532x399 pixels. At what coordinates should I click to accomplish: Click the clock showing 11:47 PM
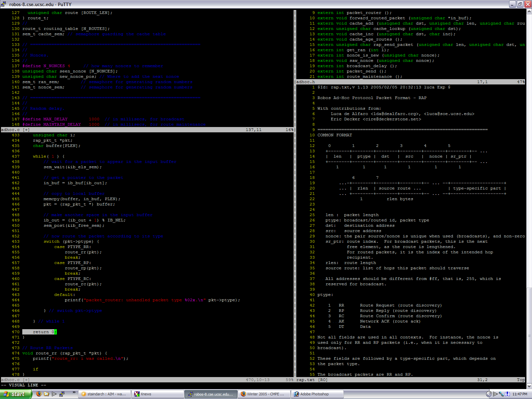click(x=520, y=394)
